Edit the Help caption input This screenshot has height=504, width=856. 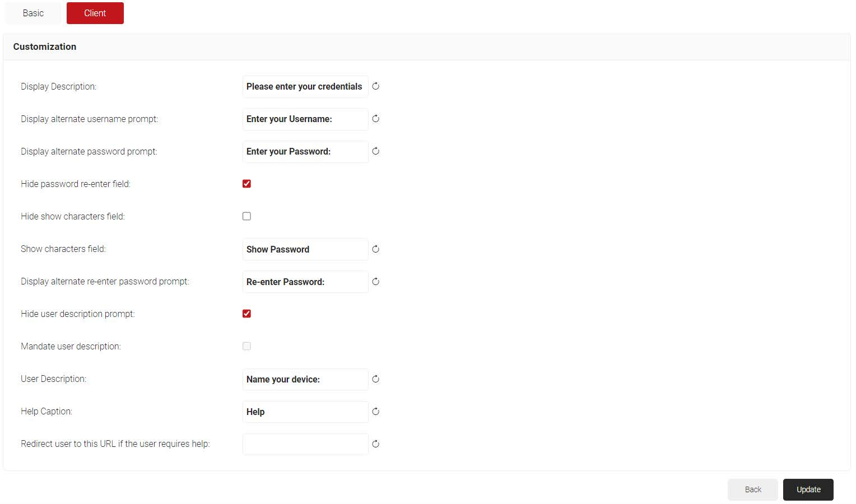pos(305,412)
